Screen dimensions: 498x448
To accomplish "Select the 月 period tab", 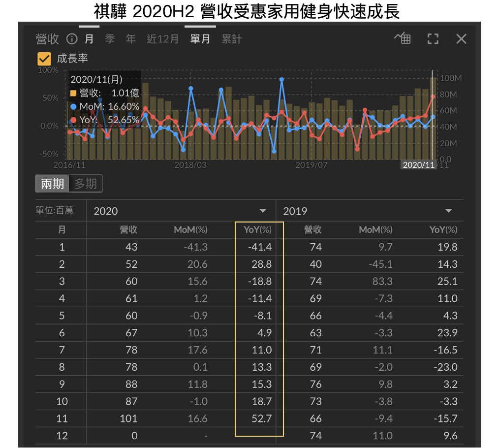I will [x=89, y=39].
